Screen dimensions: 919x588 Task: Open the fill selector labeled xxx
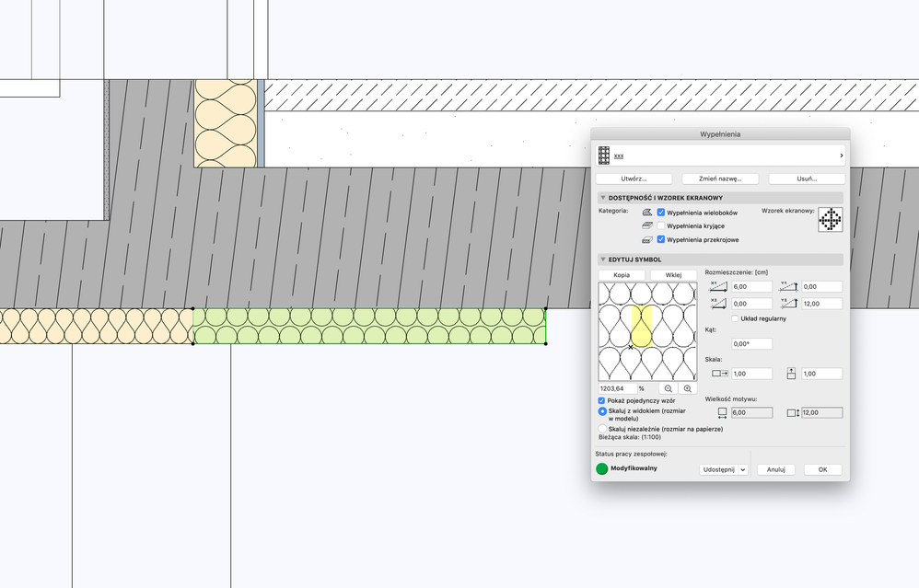[720, 156]
